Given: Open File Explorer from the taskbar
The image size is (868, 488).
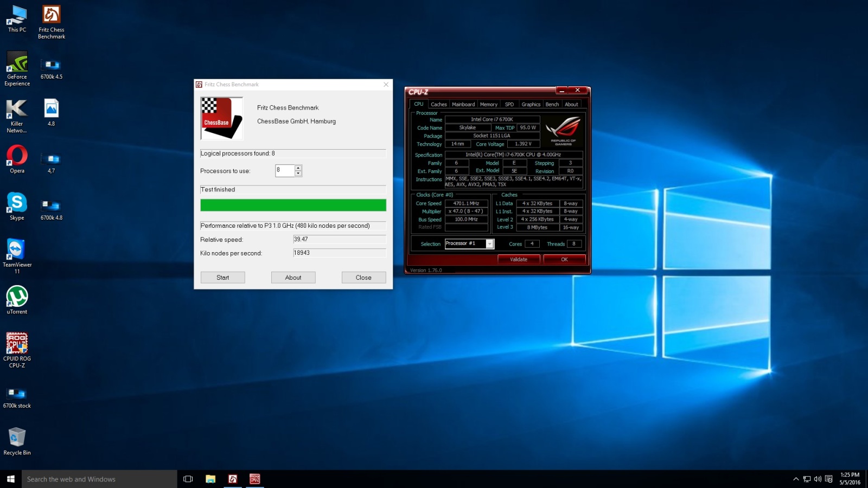Looking at the screenshot, I should tap(210, 479).
